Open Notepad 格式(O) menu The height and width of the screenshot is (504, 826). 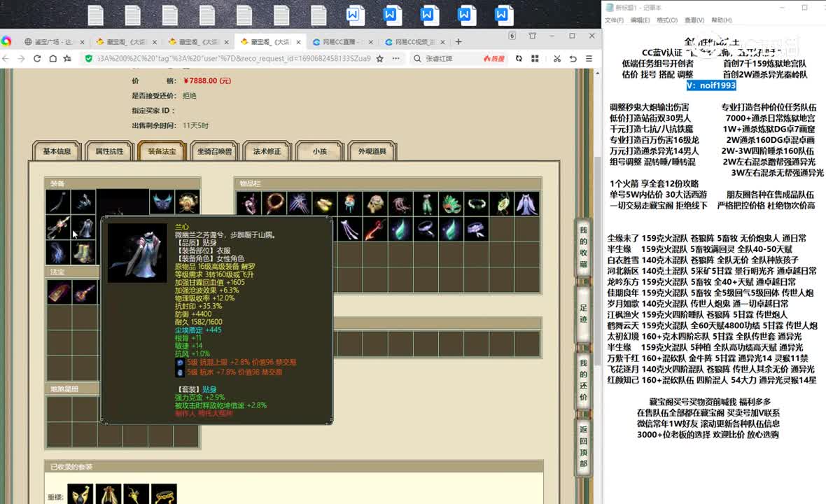[667, 20]
